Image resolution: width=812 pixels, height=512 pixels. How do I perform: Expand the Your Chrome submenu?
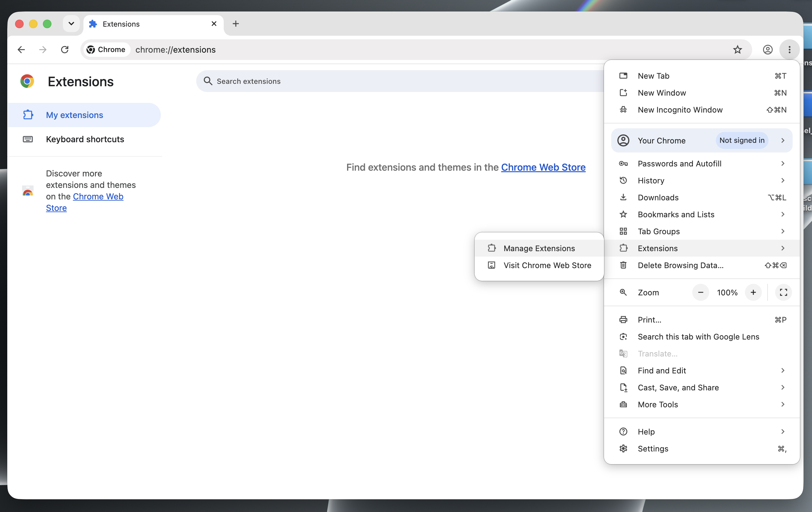[701, 140]
